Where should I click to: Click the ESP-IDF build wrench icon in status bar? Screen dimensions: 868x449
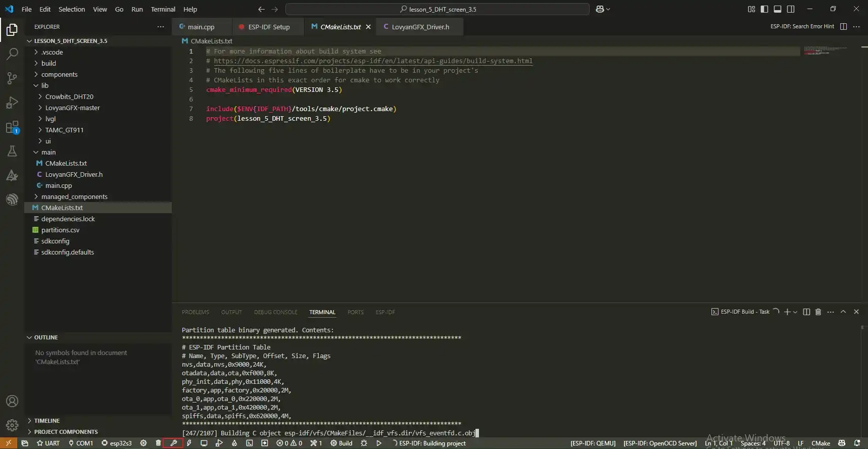point(173,443)
